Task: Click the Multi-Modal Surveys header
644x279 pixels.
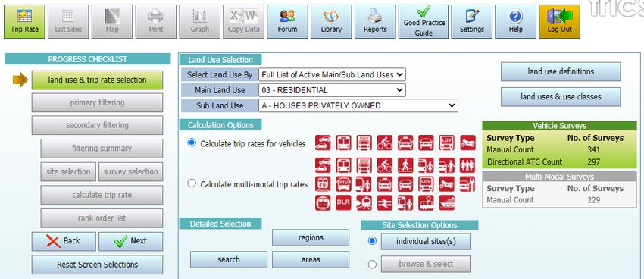Action: (559, 177)
